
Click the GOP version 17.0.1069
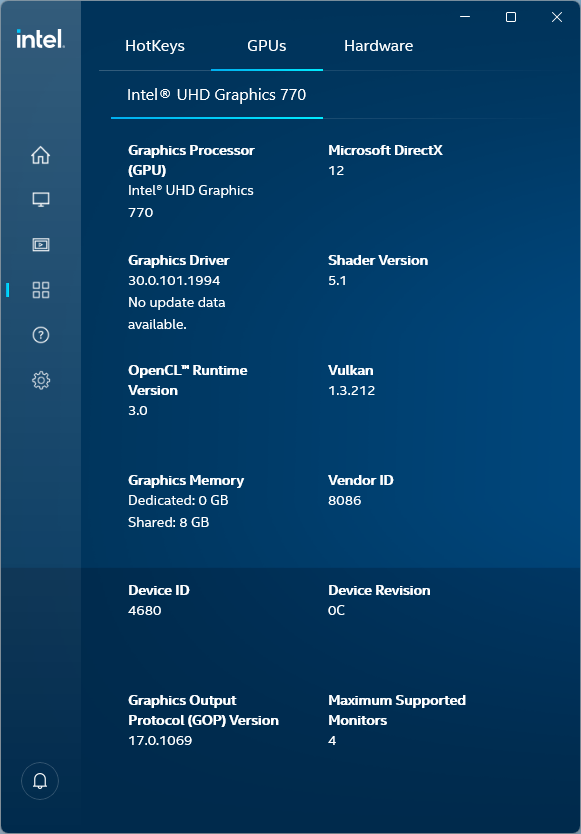[x=160, y=741]
